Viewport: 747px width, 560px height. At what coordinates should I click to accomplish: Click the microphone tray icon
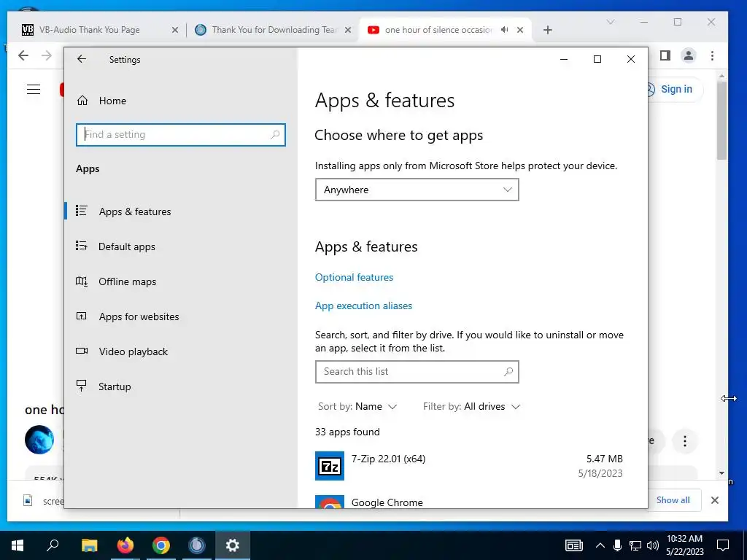click(617, 545)
